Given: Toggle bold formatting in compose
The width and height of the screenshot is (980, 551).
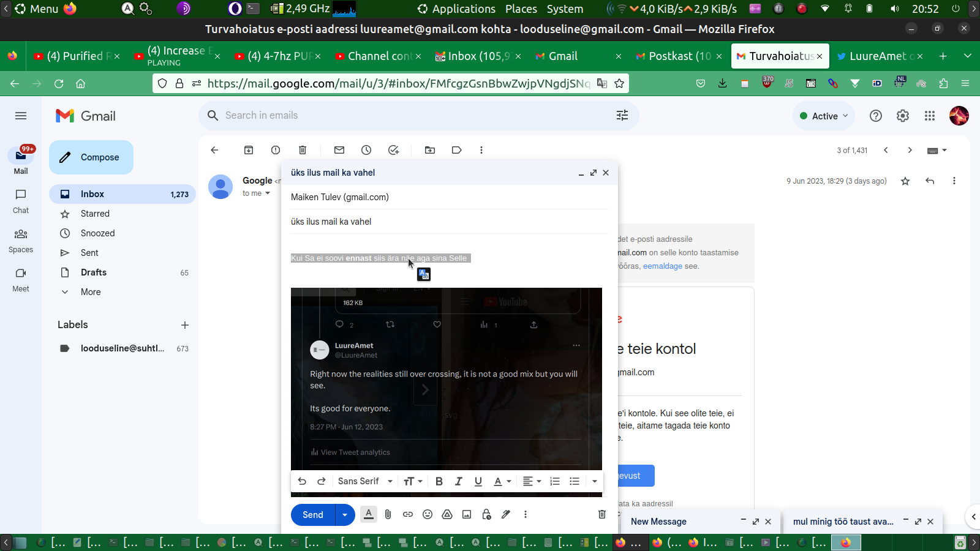Looking at the screenshot, I should 439,481.
